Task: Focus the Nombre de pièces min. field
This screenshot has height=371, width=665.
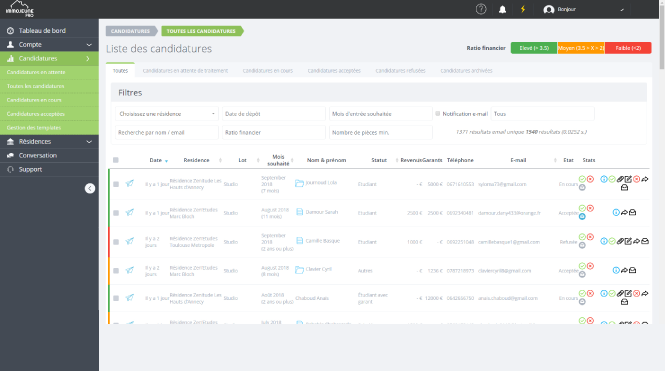Action: tap(381, 132)
